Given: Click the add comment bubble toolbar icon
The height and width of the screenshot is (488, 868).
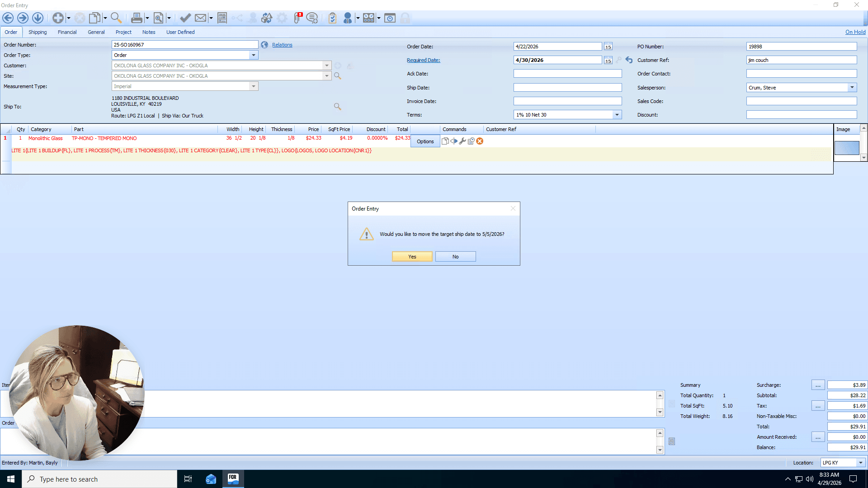Looking at the screenshot, I should (312, 18).
